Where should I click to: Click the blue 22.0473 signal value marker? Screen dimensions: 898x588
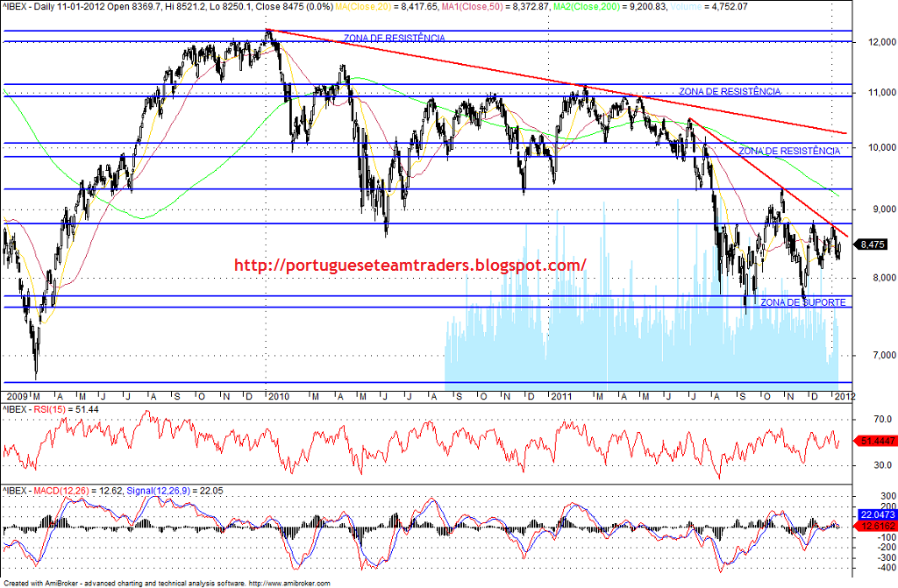pyautogui.click(x=877, y=515)
